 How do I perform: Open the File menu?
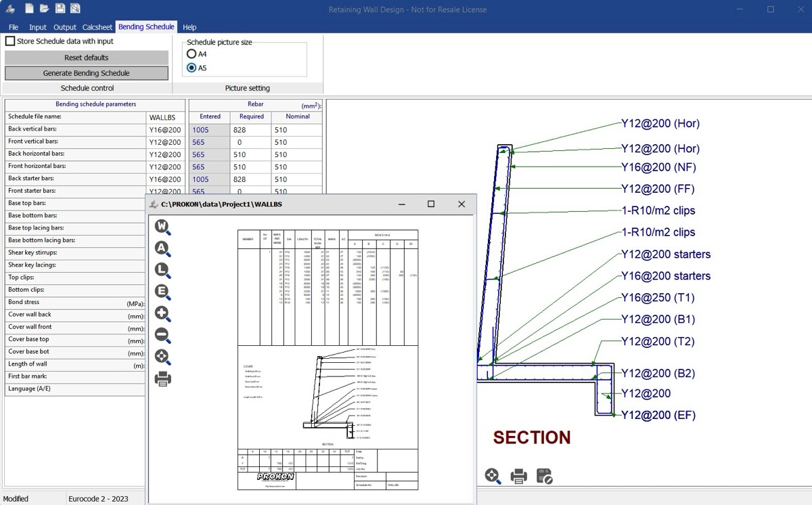point(14,27)
